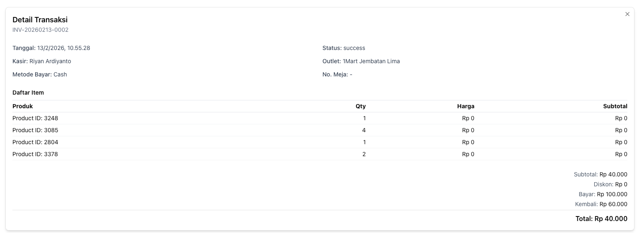Click the Status success text
This screenshot has height=233, width=644.
click(x=354, y=48)
